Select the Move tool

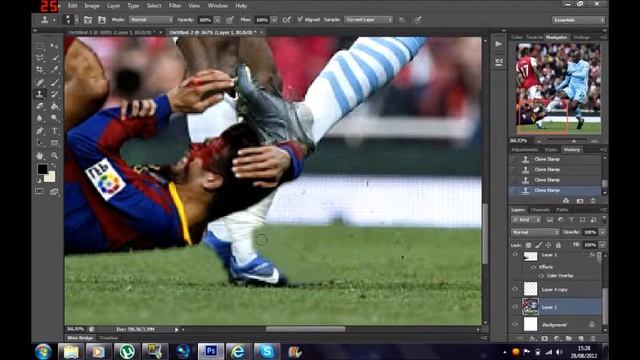[x=54, y=45]
